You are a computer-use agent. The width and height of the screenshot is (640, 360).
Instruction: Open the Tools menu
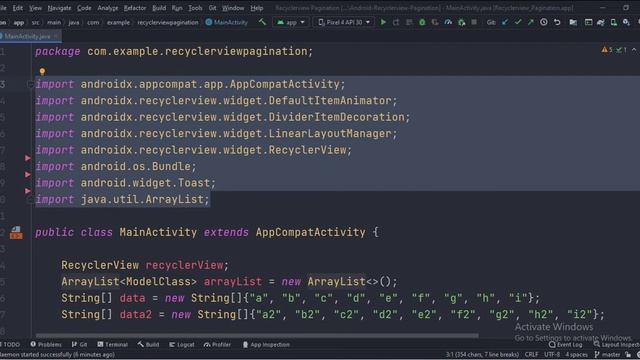coord(195,8)
